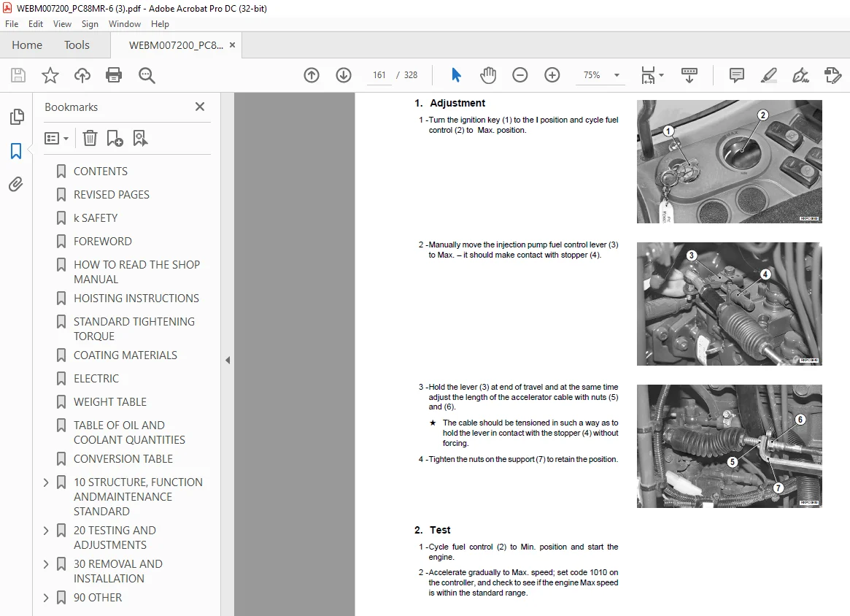
Task: Click the '2. Test' heading text
Action: (433, 530)
